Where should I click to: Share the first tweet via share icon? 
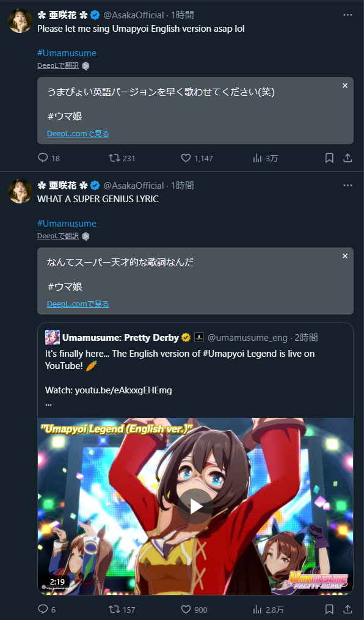click(x=348, y=158)
